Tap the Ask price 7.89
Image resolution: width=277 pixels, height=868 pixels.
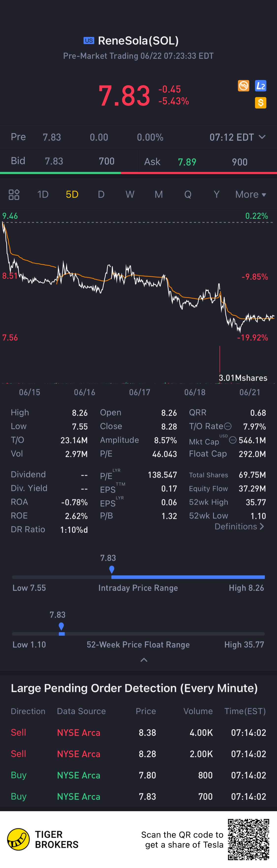(x=187, y=162)
